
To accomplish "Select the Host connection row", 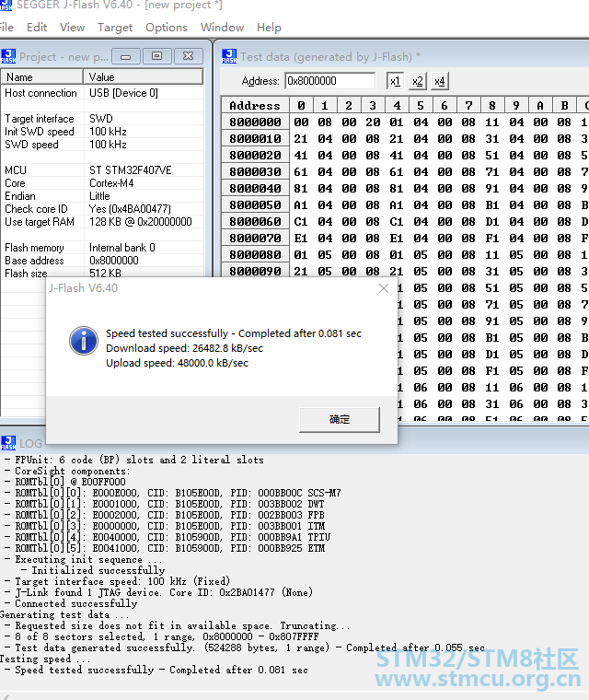I will 102,93.
